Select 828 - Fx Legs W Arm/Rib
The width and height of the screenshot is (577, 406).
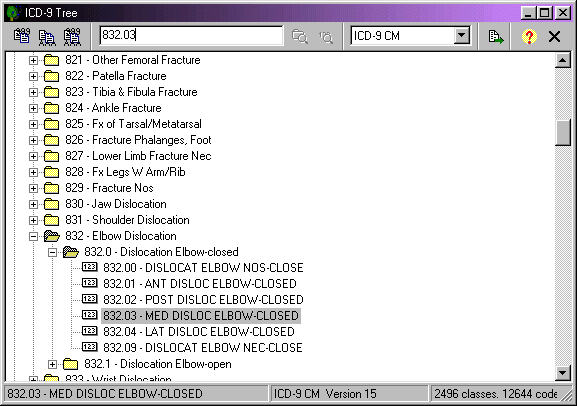click(125, 172)
